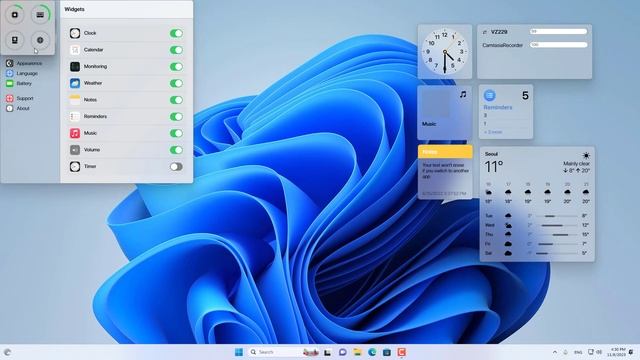Click the gray Volume icon in widgets list
The image size is (640, 360).
click(x=75, y=150)
